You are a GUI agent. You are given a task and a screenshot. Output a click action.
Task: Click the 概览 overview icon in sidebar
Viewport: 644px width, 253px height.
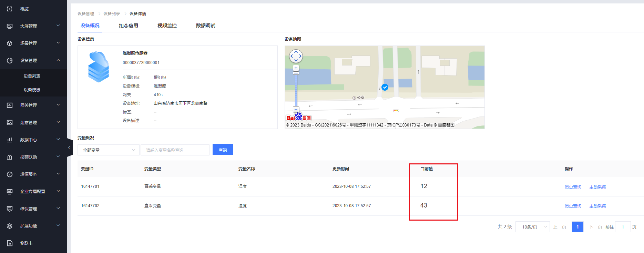[x=10, y=9]
